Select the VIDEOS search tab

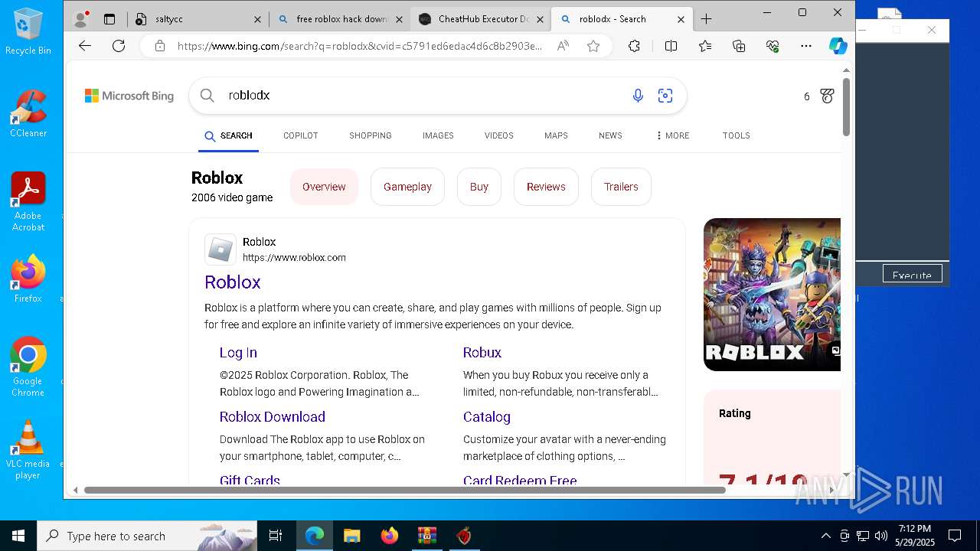[498, 135]
